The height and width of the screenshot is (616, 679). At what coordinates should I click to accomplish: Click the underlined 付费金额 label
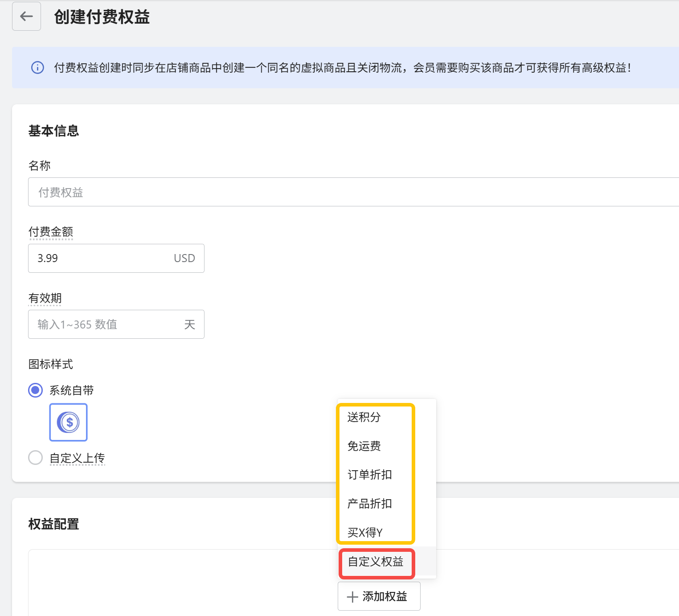(x=51, y=232)
